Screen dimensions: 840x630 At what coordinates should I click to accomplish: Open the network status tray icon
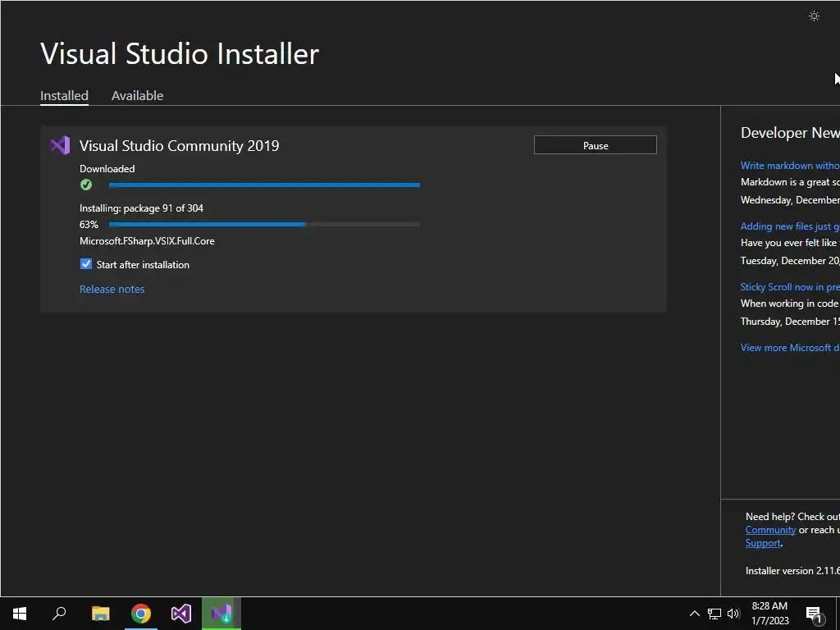coord(714,614)
